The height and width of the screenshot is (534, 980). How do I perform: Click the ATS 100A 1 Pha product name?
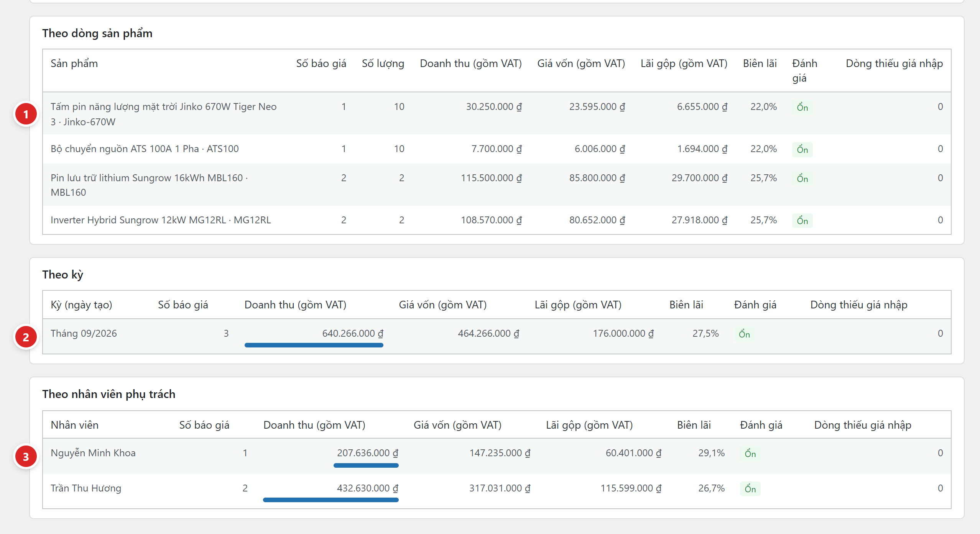pyautogui.click(x=145, y=149)
